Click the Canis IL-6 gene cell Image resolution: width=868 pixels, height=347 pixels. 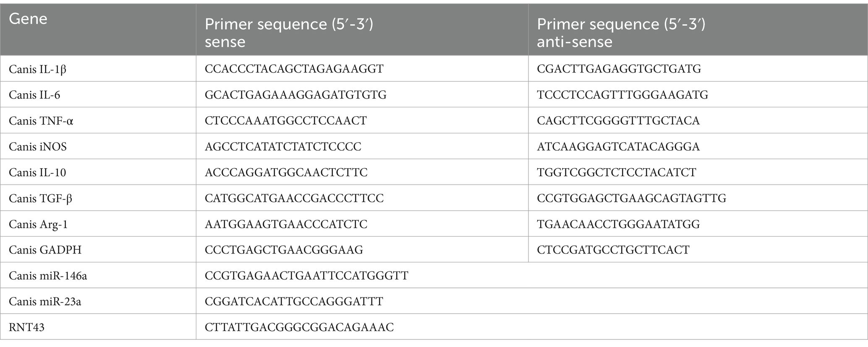point(34,95)
